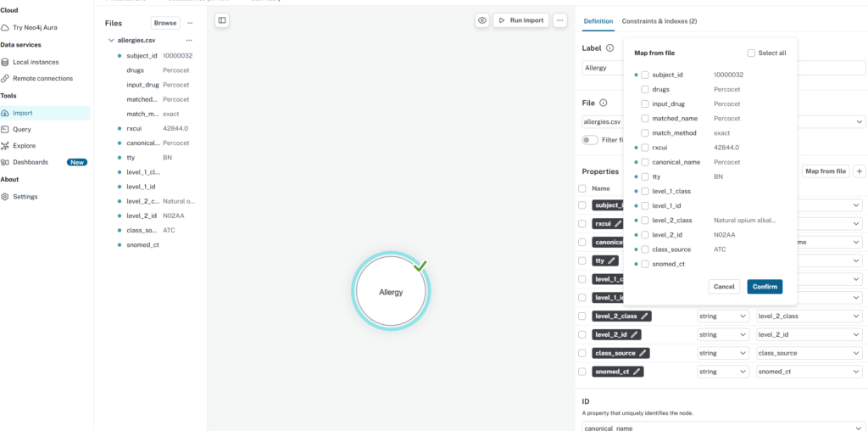Switch to Constraints & Indexes tab
This screenshot has height=431, width=868.
pyautogui.click(x=659, y=20)
